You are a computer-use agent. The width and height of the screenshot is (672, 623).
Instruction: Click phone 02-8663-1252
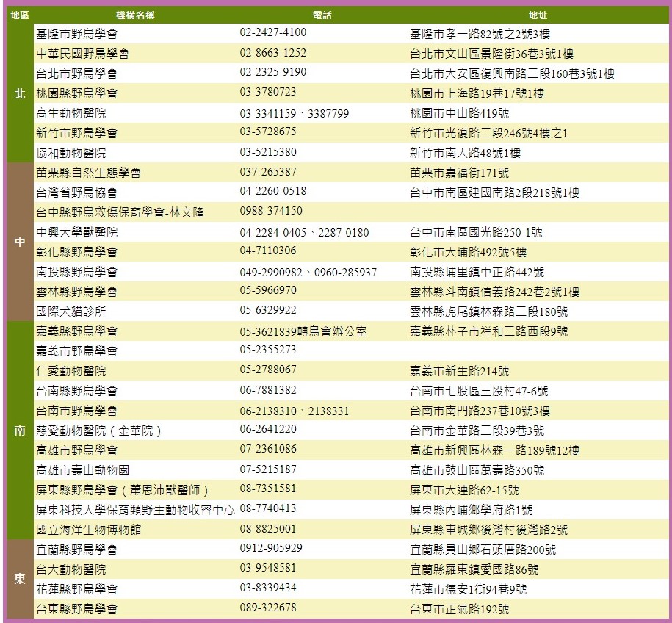[x=273, y=53]
